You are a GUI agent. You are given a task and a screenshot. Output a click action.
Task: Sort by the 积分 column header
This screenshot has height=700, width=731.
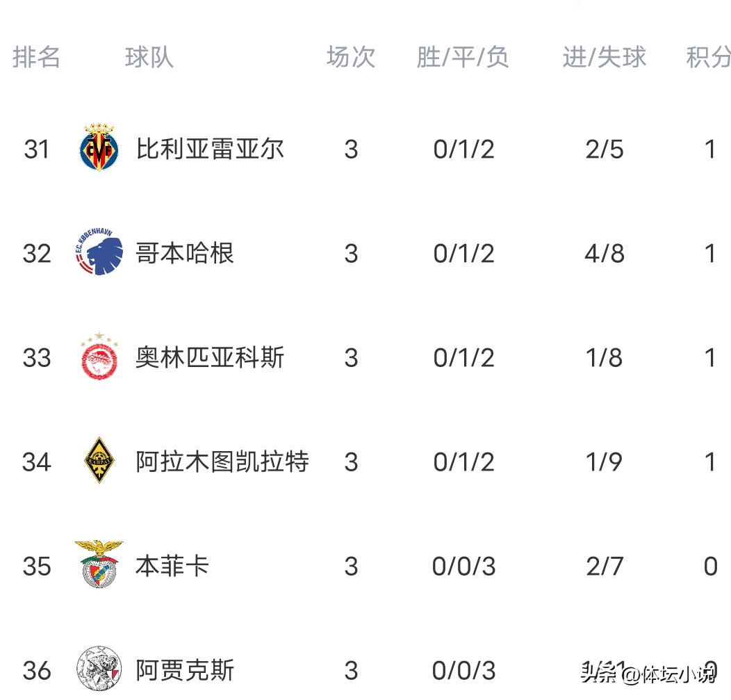tap(708, 57)
